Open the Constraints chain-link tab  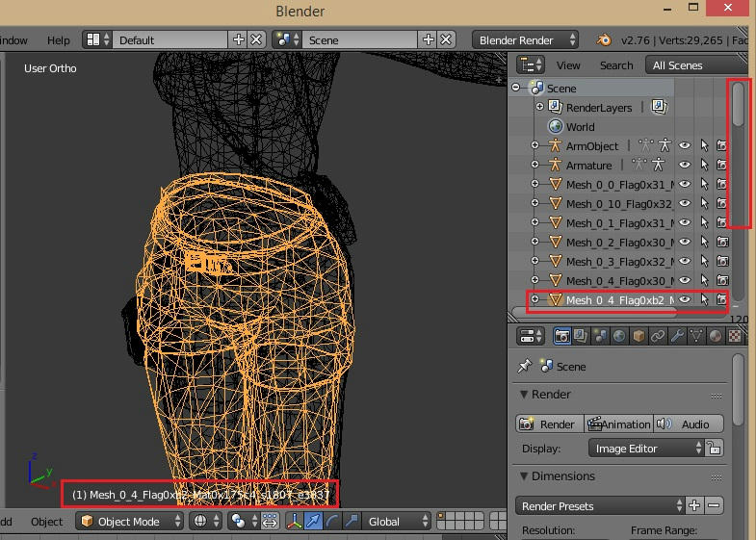click(x=657, y=336)
